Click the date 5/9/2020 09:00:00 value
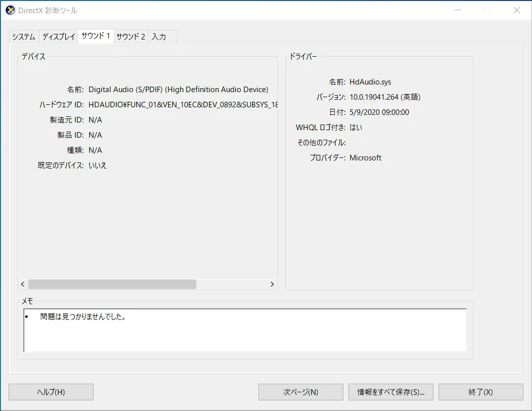 tap(379, 112)
